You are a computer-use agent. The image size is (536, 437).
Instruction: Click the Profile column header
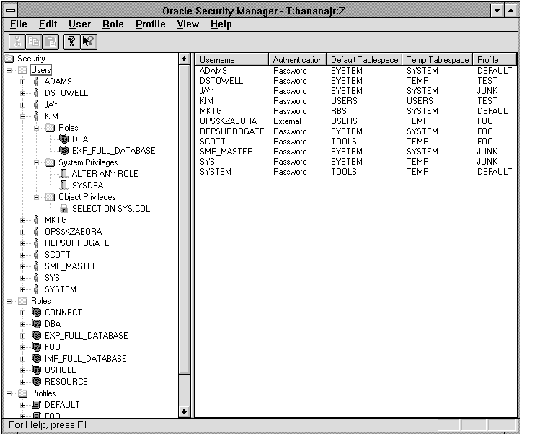coord(495,59)
